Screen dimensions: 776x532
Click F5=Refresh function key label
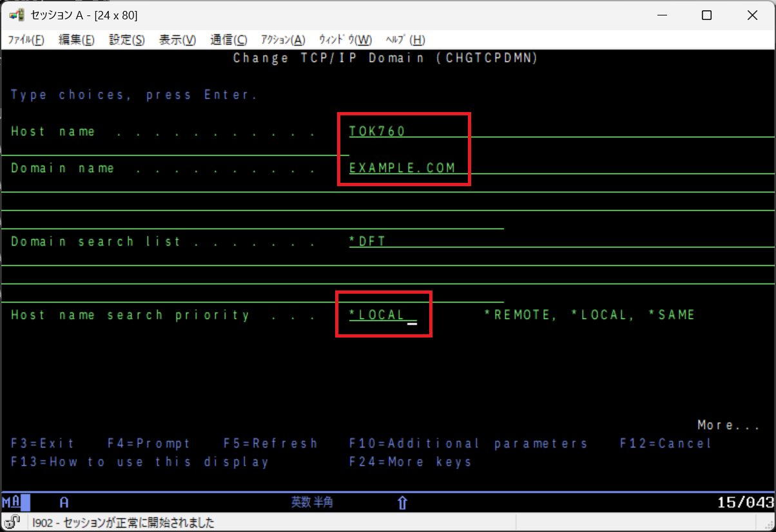click(x=271, y=443)
